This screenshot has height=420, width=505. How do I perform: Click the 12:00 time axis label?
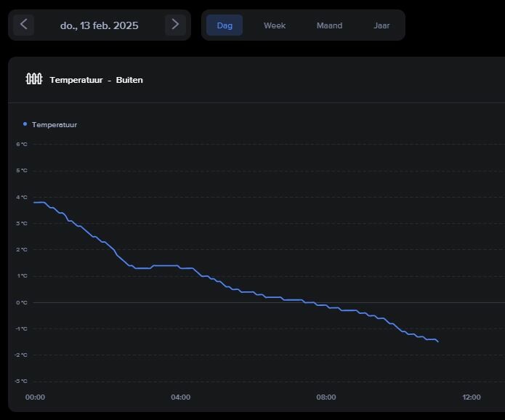click(472, 397)
